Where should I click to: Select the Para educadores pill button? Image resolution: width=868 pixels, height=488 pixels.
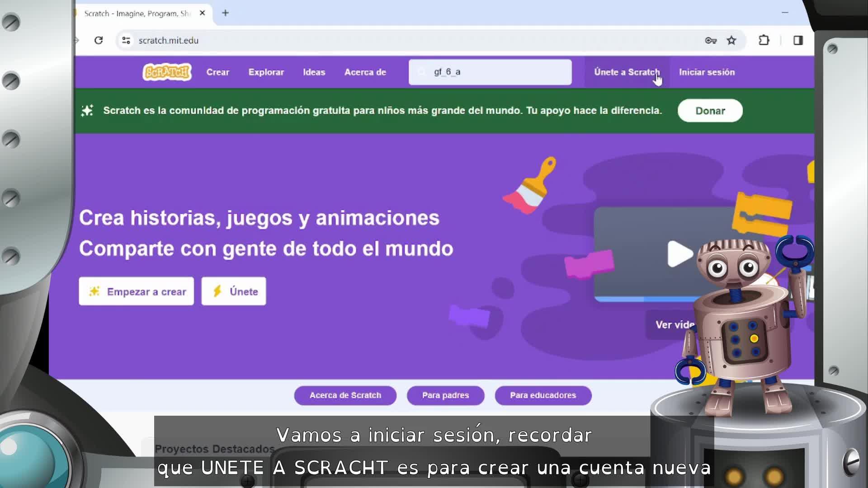tap(542, 395)
